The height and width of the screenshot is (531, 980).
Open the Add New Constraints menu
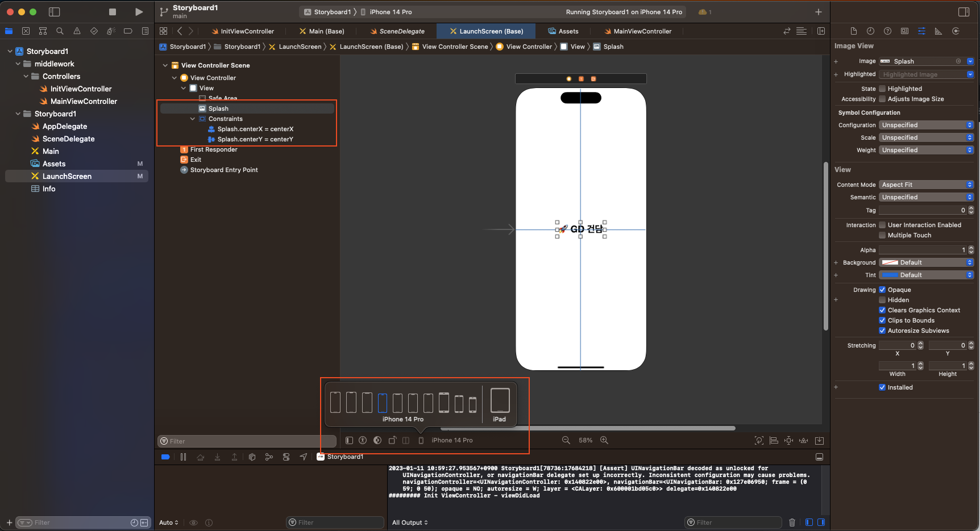click(788, 440)
